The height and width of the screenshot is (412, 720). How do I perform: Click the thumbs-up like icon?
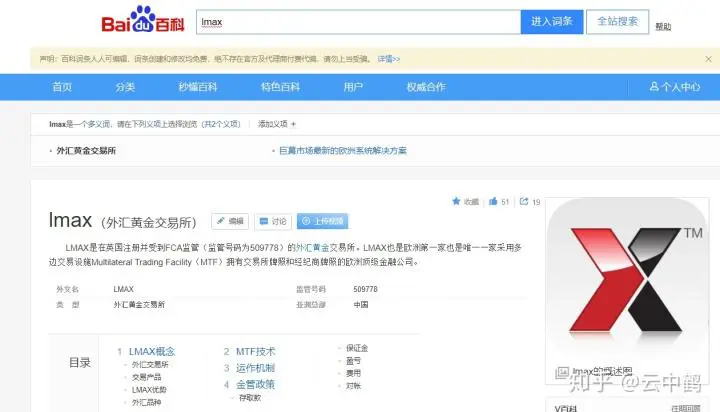(x=493, y=201)
